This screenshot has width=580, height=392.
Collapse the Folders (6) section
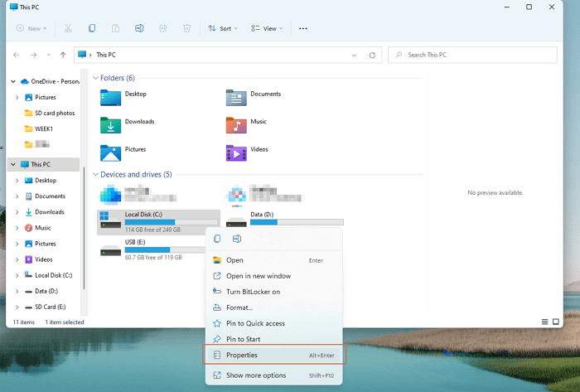click(95, 78)
